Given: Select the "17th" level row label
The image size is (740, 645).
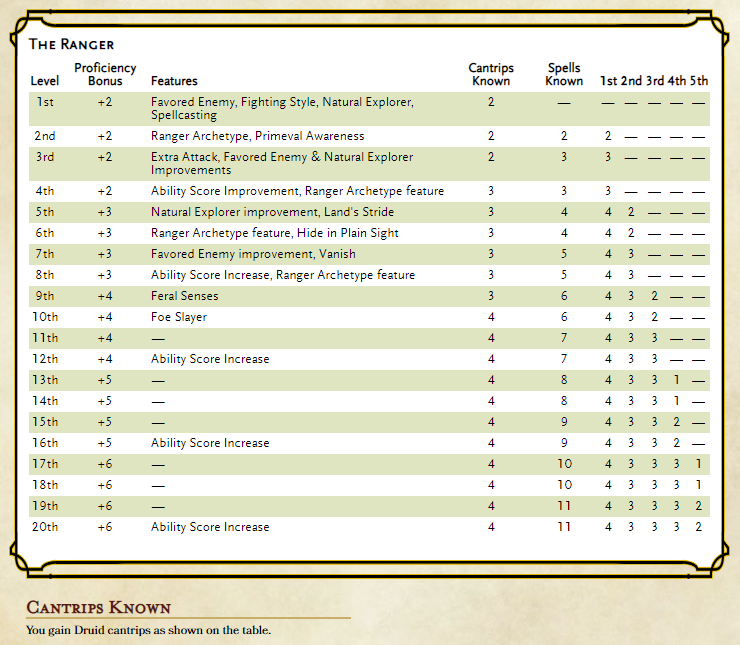Looking at the screenshot, I should (46, 464).
